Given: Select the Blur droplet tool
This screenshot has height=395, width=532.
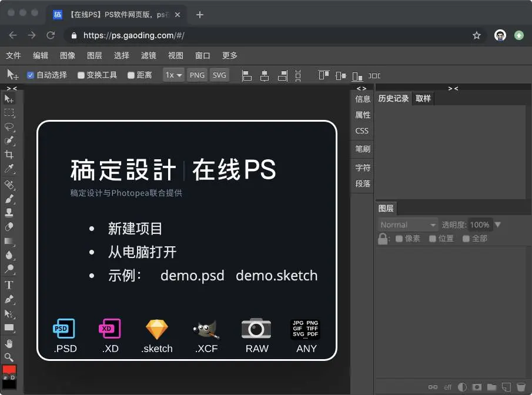Looking at the screenshot, I should point(9,255).
